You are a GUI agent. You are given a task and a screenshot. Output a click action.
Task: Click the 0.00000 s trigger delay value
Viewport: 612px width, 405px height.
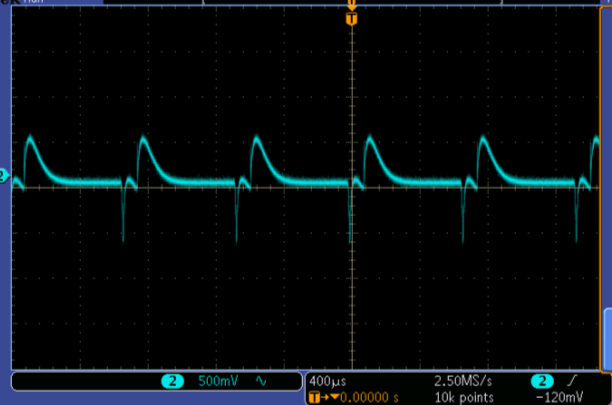tap(369, 398)
